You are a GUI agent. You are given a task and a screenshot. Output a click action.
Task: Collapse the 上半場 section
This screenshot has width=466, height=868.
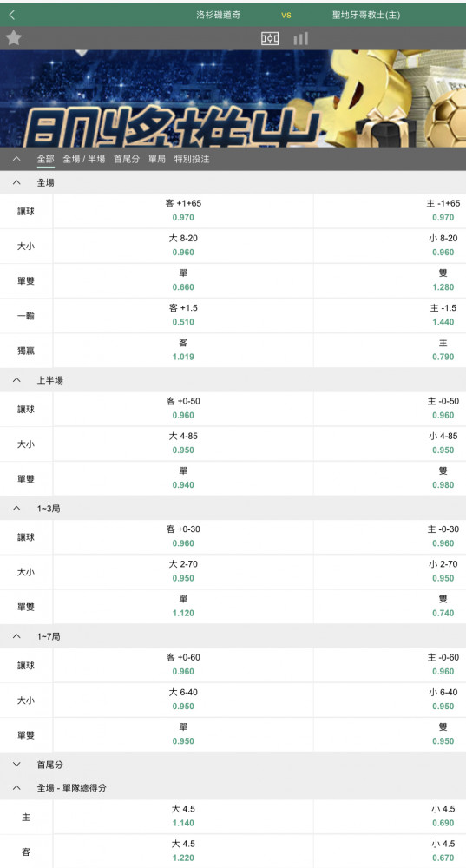pos(16,380)
